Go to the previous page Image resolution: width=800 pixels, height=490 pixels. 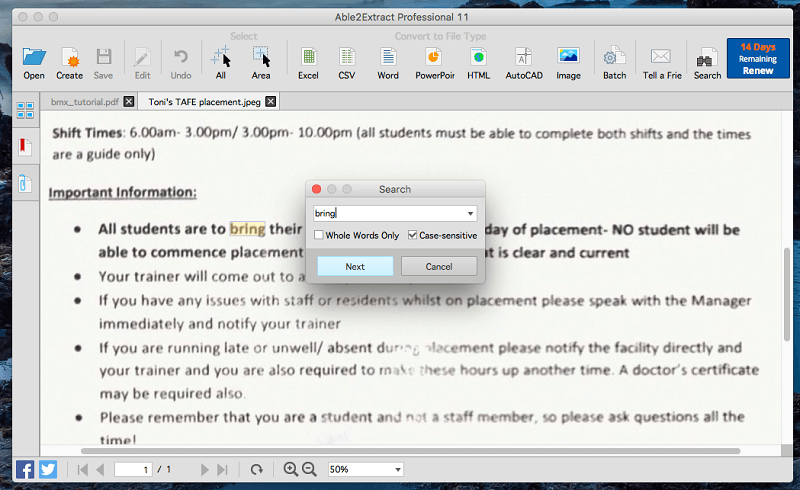tap(100, 469)
